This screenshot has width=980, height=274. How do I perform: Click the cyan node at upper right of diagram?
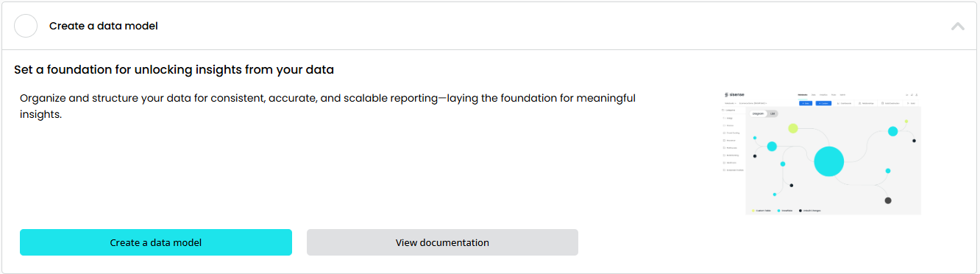(892, 131)
